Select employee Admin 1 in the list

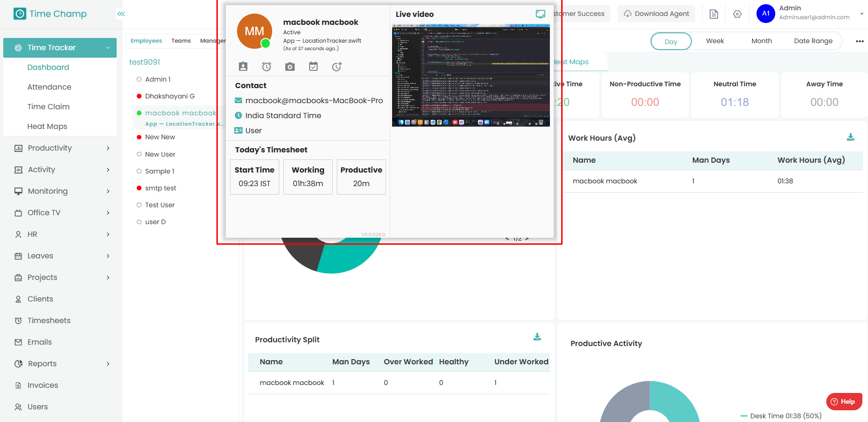tap(158, 79)
